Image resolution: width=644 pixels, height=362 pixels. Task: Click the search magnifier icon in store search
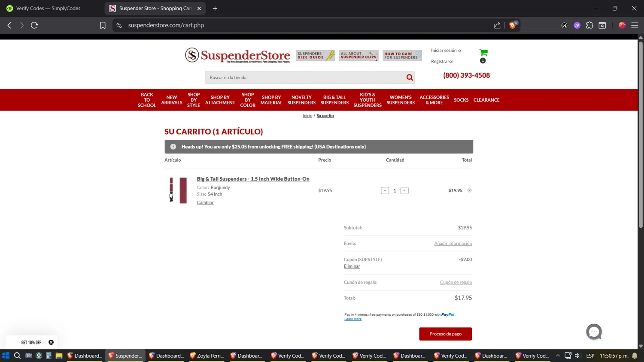pyautogui.click(x=410, y=78)
